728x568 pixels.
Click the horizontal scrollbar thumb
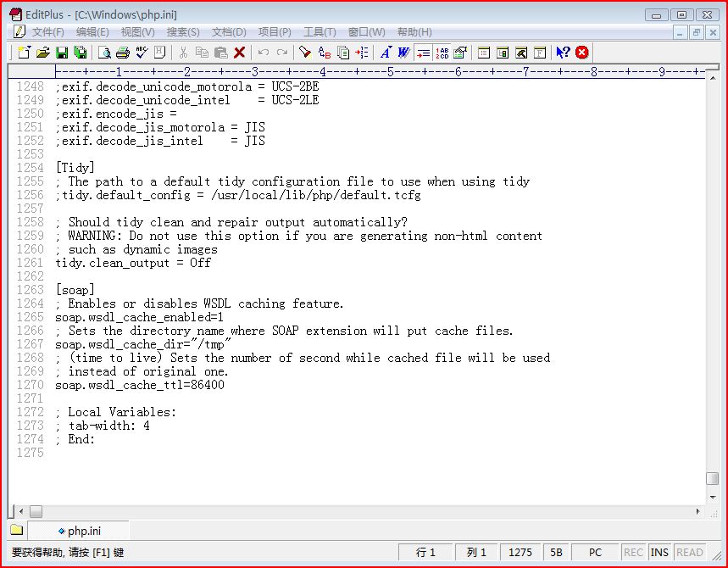coord(36,512)
